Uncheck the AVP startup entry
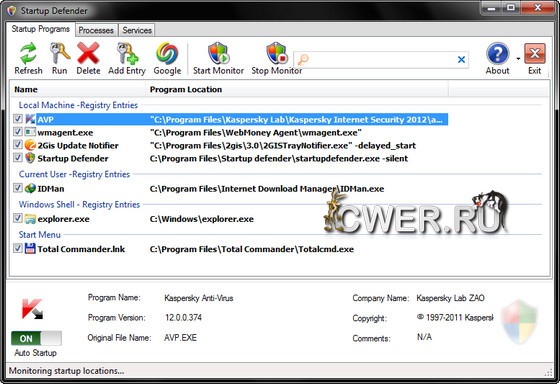Image resolution: width=560 pixels, height=384 pixels. (x=18, y=119)
